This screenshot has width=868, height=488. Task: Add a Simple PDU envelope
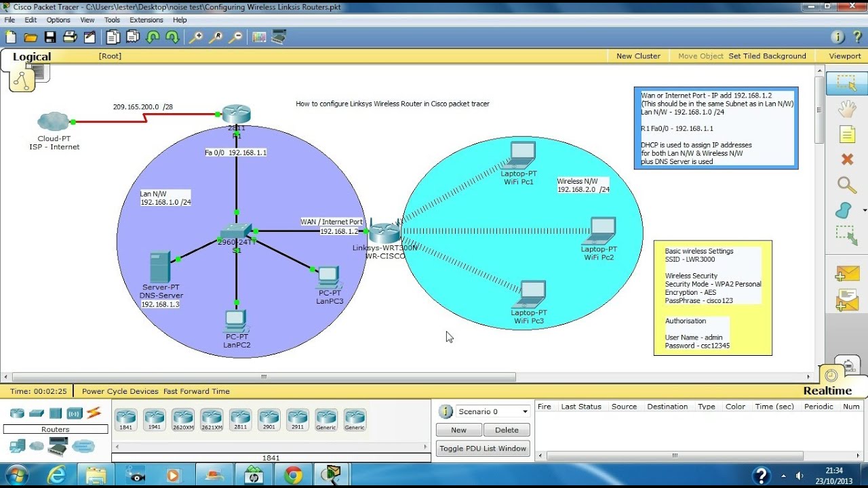(x=848, y=274)
